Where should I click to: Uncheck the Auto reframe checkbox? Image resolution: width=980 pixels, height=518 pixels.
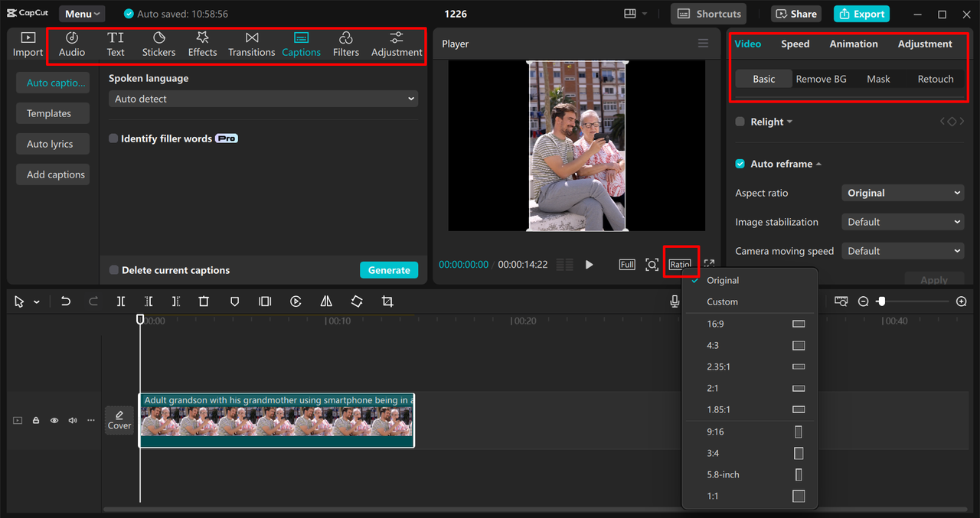tap(740, 164)
